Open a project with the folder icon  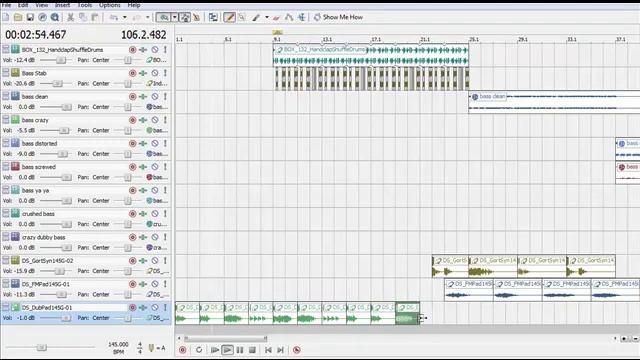18,17
